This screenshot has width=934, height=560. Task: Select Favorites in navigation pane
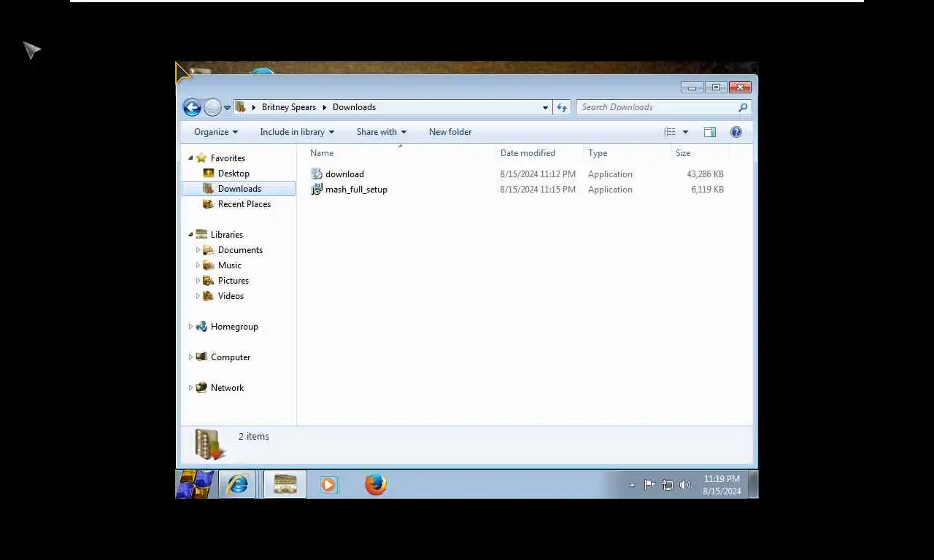tap(228, 158)
